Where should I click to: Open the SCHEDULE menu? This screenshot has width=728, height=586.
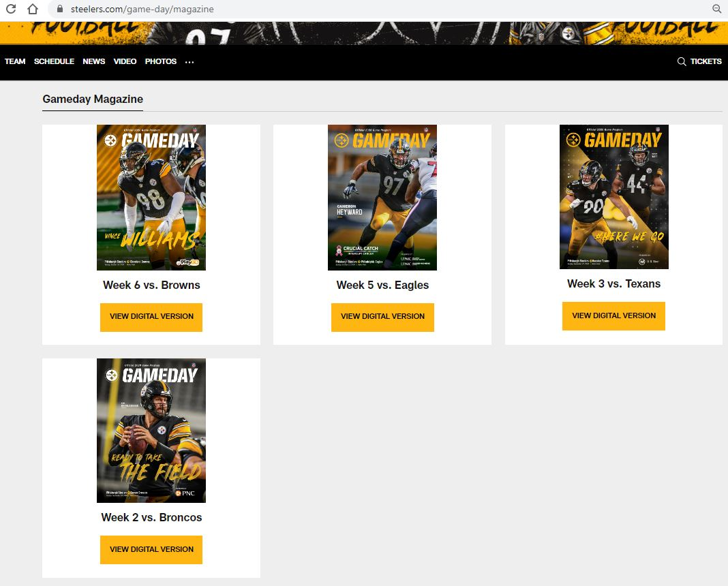click(54, 61)
